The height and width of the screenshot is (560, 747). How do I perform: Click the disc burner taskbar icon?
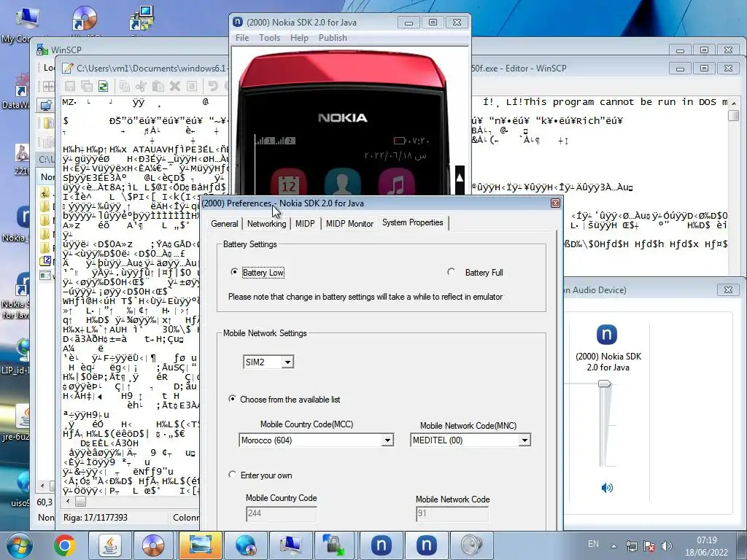click(153, 545)
